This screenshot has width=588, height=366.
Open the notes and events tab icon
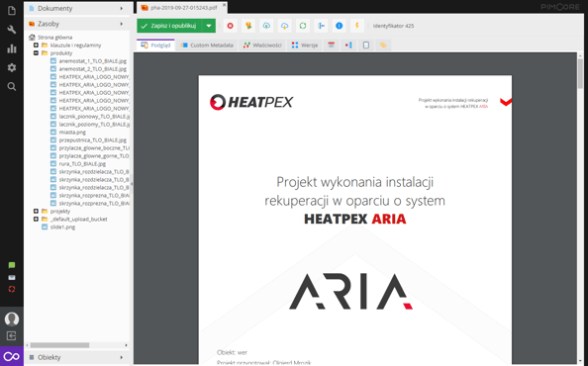tap(366, 45)
